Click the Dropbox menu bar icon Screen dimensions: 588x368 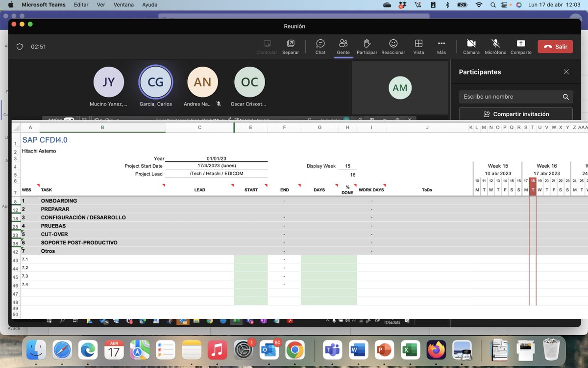click(402, 5)
